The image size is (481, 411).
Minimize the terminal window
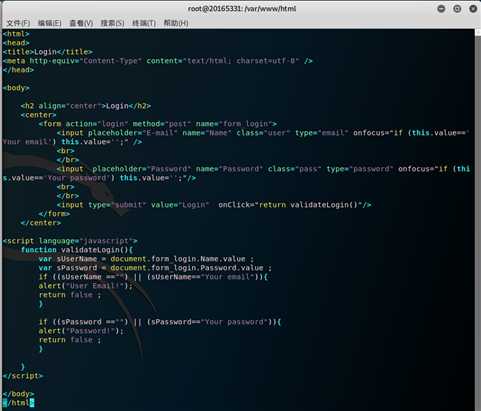click(441, 9)
